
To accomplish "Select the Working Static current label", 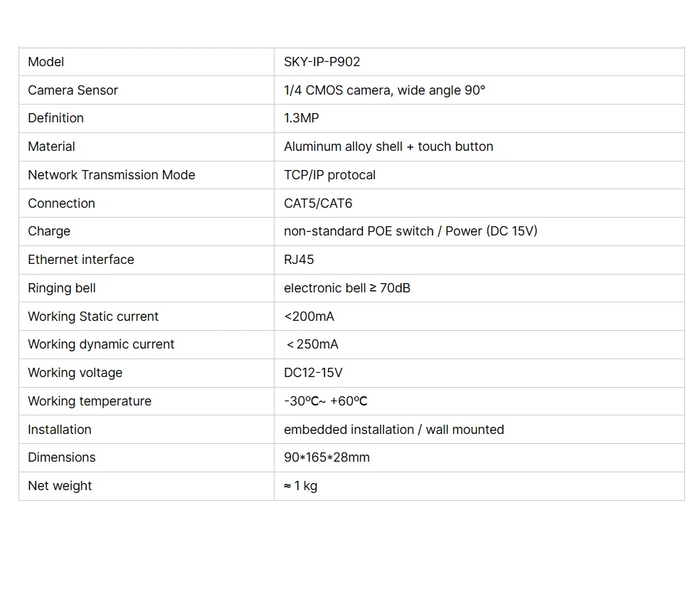I will 93,317.
